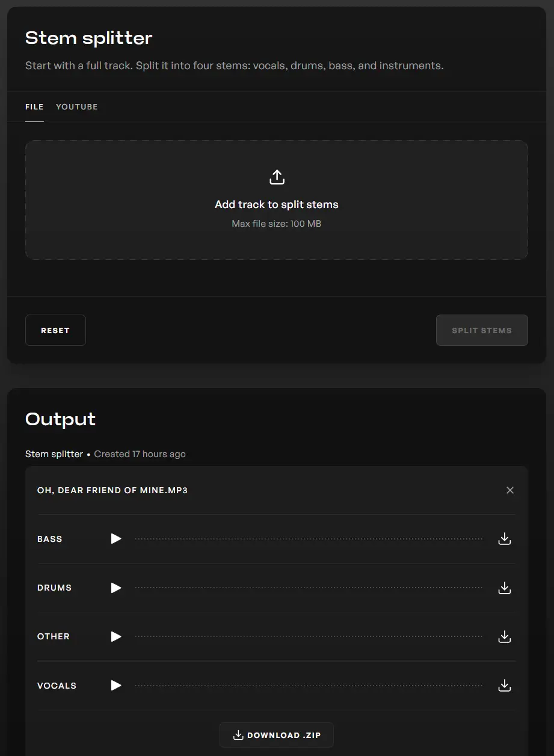Download all stems as .ZIP
This screenshot has height=756, width=554.
277,735
